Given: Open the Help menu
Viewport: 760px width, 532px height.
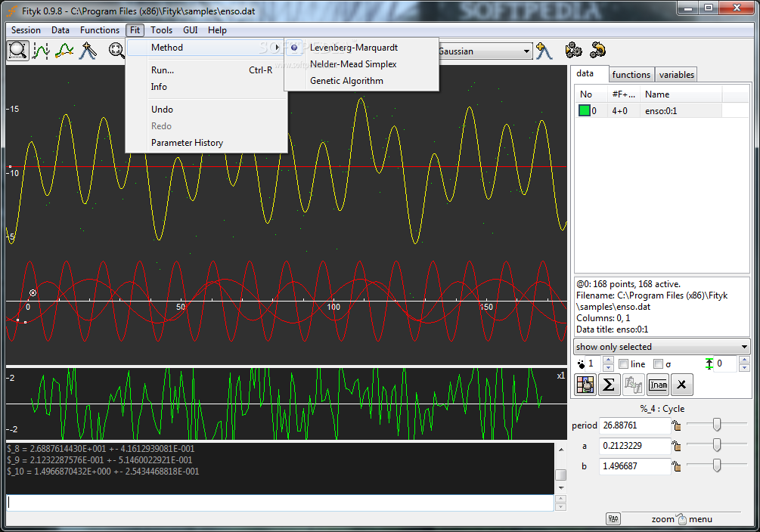Looking at the screenshot, I should [217, 30].
